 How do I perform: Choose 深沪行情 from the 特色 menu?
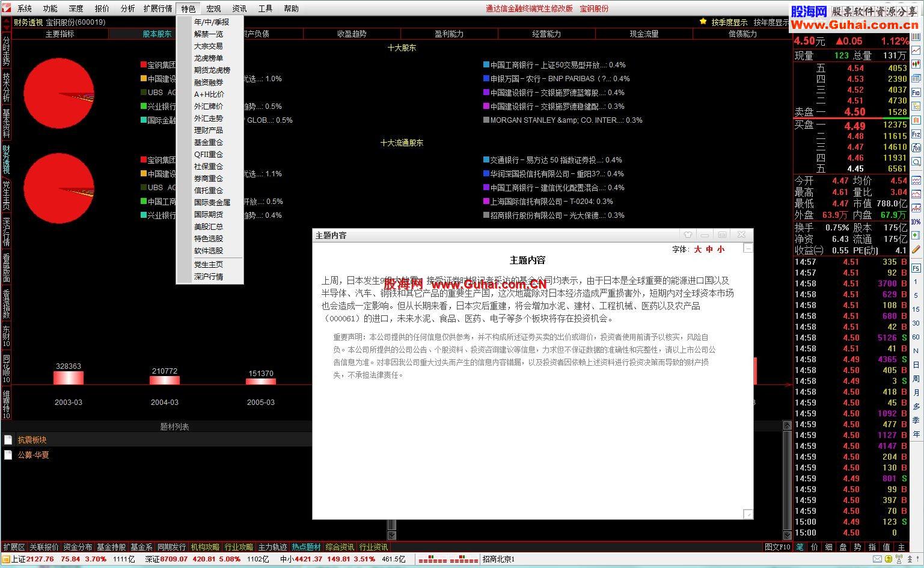click(x=209, y=277)
